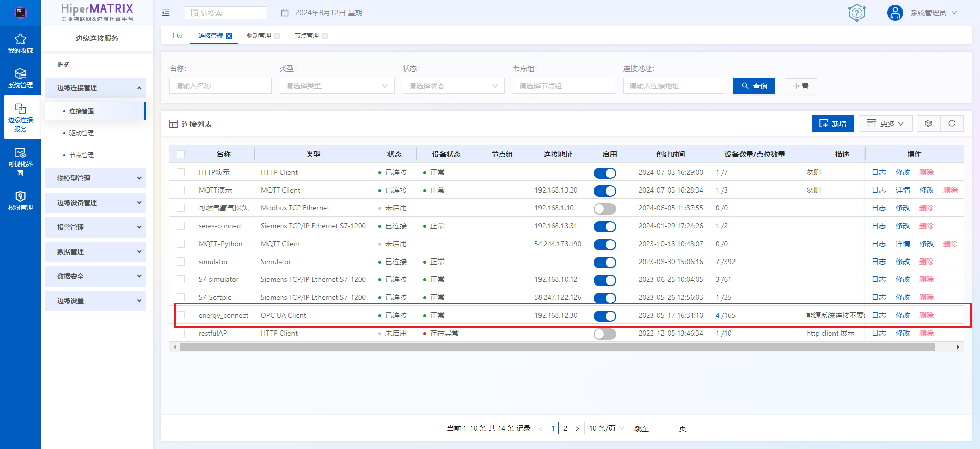Click the horizontal table scrollbar
This screenshot has width=980, height=449.
tap(557, 347)
